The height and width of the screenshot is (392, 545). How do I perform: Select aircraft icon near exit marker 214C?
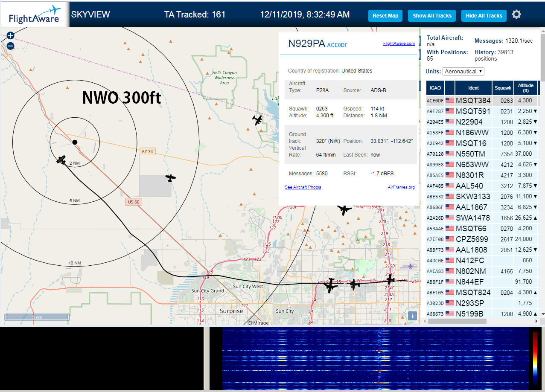pyautogui.click(x=390, y=279)
